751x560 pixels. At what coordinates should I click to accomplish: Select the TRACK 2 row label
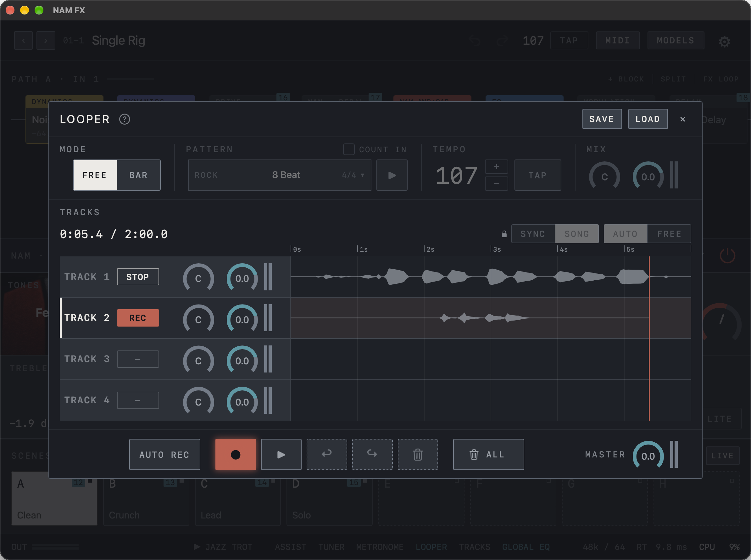click(87, 318)
